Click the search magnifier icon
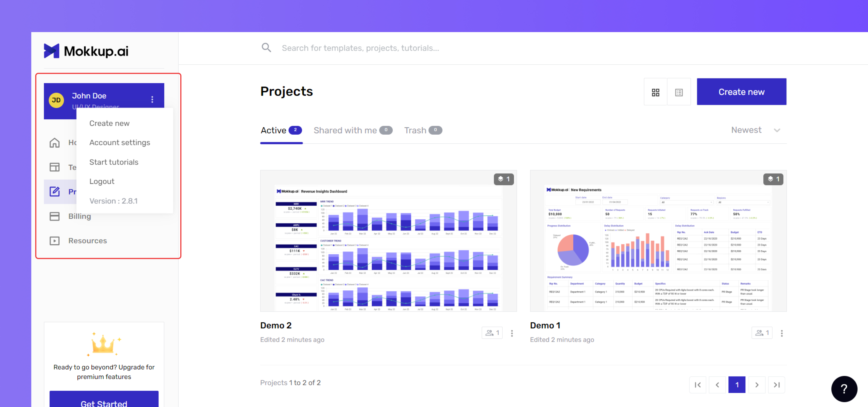The image size is (868, 407). pos(266,48)
